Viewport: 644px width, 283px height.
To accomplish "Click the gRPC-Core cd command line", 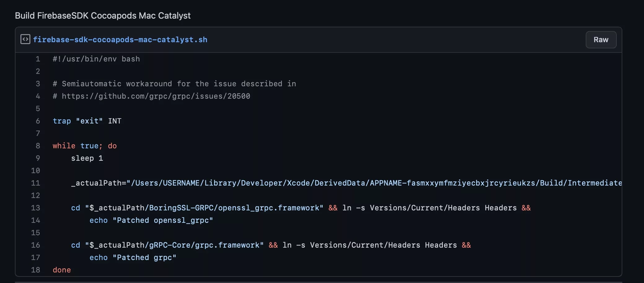I will click(271, 245).
